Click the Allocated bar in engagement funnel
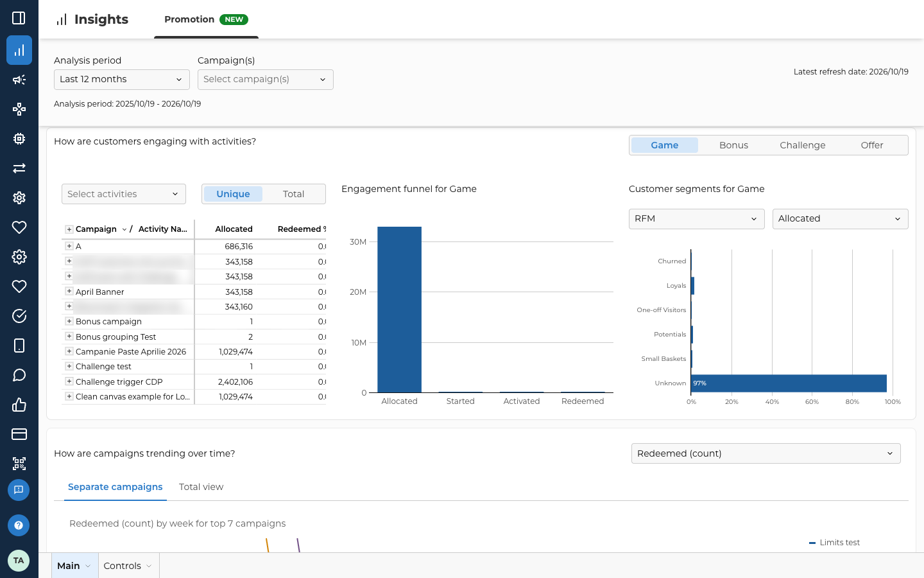Viewport: 924px width, 578px height. tap(399, 310)
